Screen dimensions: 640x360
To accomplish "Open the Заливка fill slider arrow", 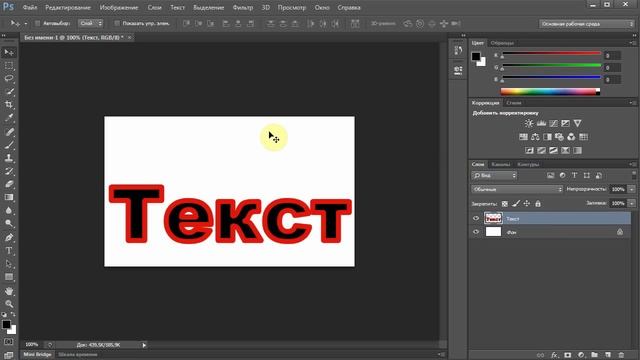I will pyautogui.click(x=632, y=203).
